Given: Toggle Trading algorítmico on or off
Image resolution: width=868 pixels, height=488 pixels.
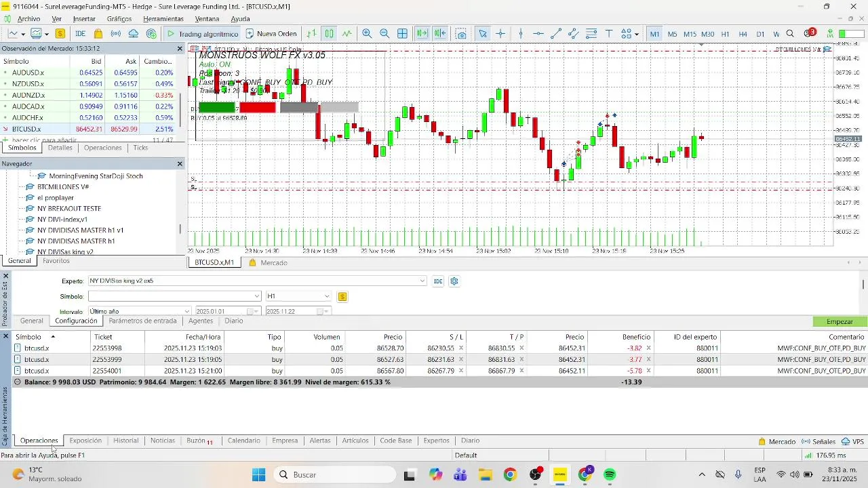Looking at the screenshot, I should 201,33.
